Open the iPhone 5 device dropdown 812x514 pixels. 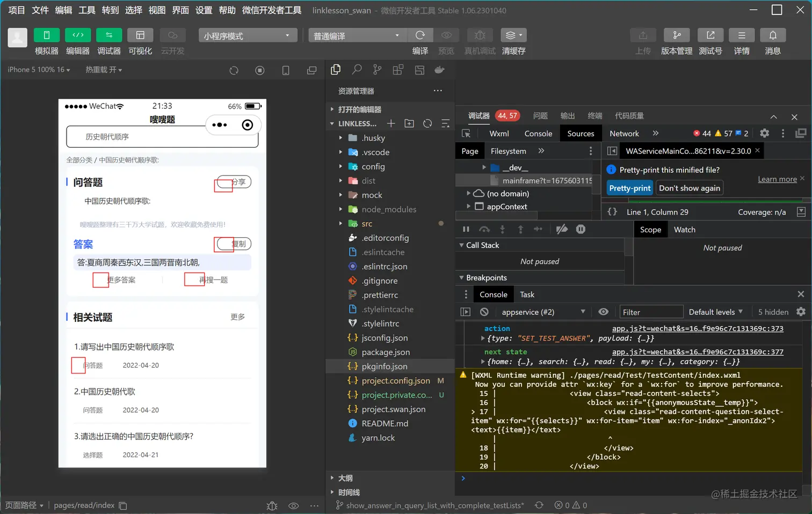click(39, 70)
